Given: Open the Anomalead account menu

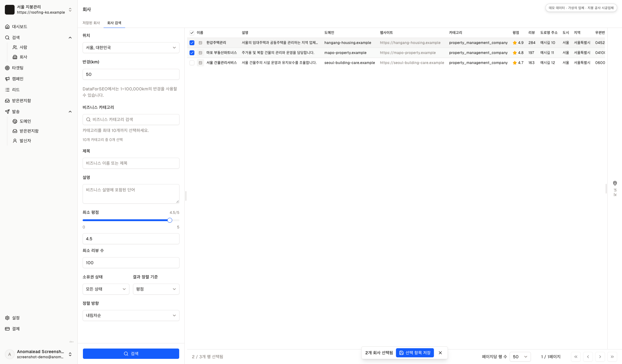Looking at the screenshot, I should (x=39, y=354).
